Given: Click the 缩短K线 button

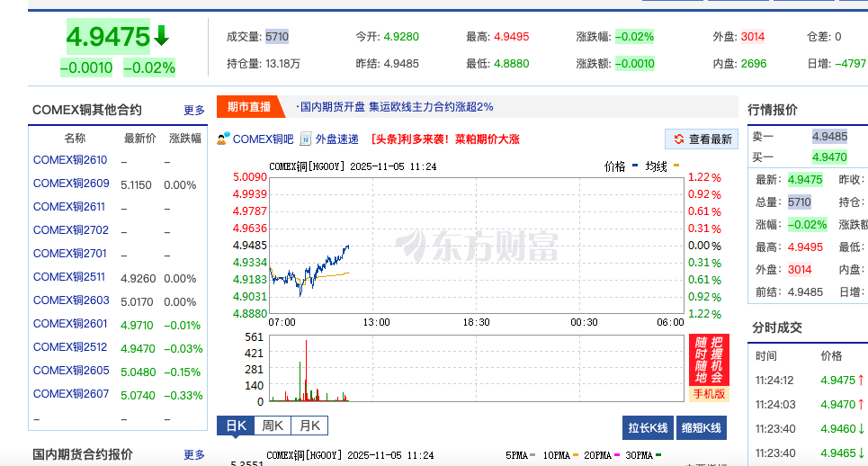Looking at the screenshot, I should pos(702,428).
